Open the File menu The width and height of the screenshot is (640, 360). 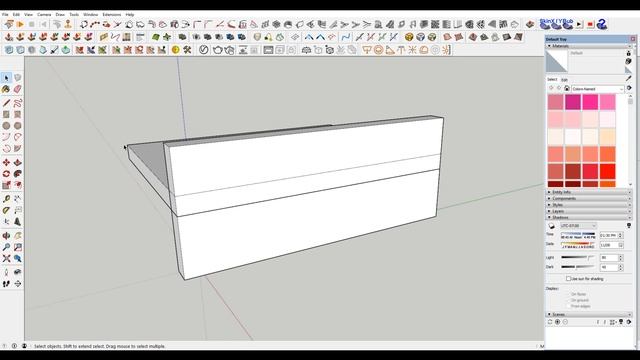[5, 14]
